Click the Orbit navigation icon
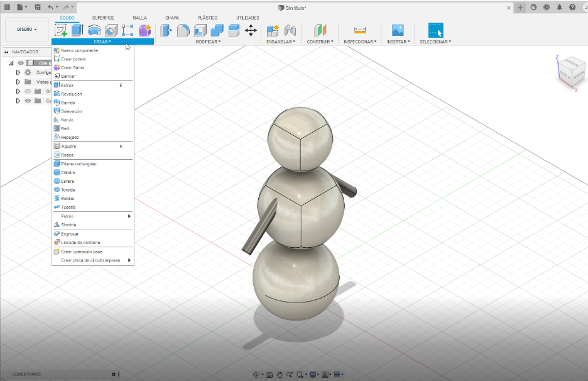 pyautogui.click(x=256, y=374)
